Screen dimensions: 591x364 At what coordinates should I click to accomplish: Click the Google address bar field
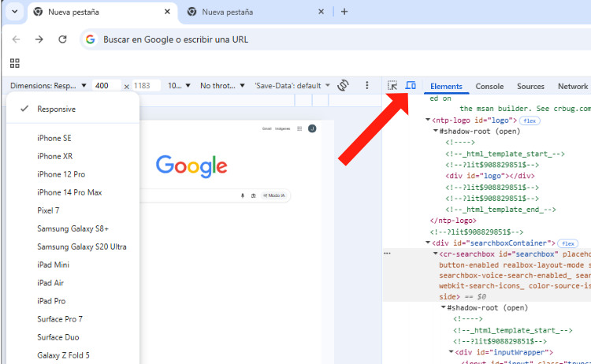[336, 39]
